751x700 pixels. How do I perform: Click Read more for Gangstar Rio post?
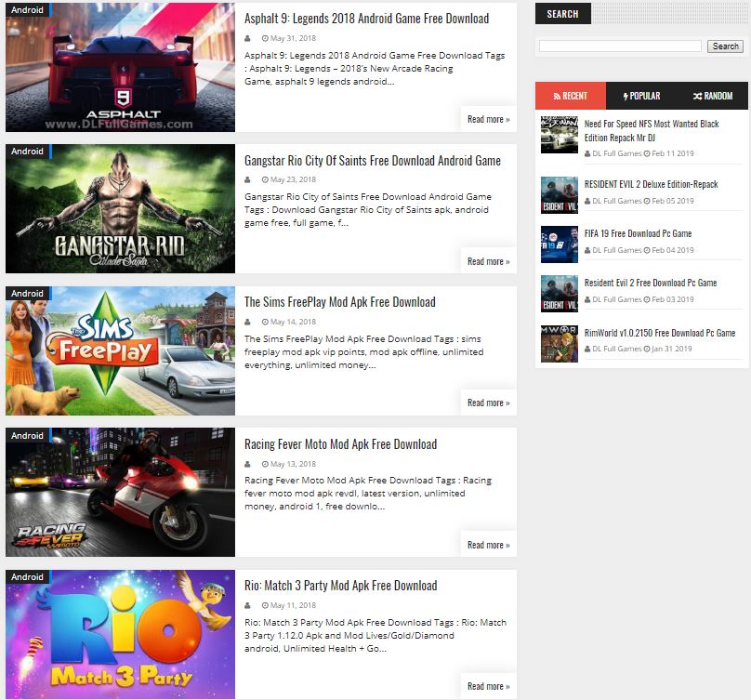pyautogui.click(x=488, y=261)
